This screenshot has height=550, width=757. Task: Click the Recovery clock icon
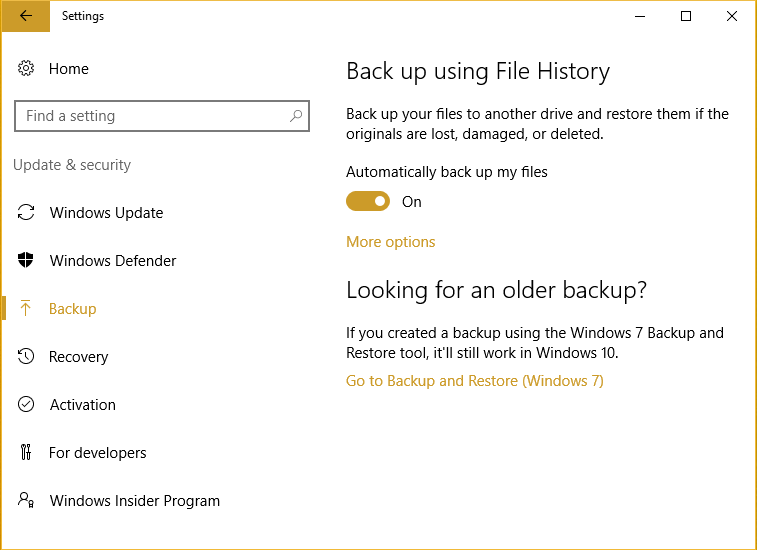coord(26,356)
